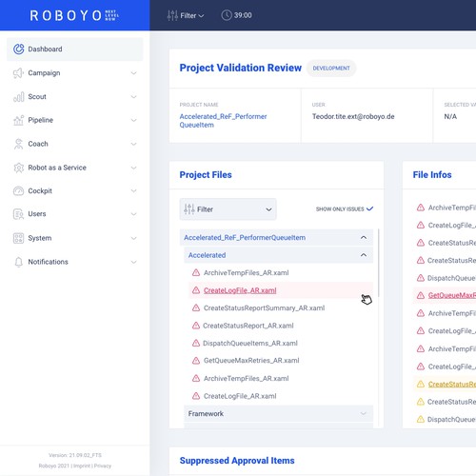Collapse the Accelerated folder
The image size is (476, 476).
click(364, 255)
